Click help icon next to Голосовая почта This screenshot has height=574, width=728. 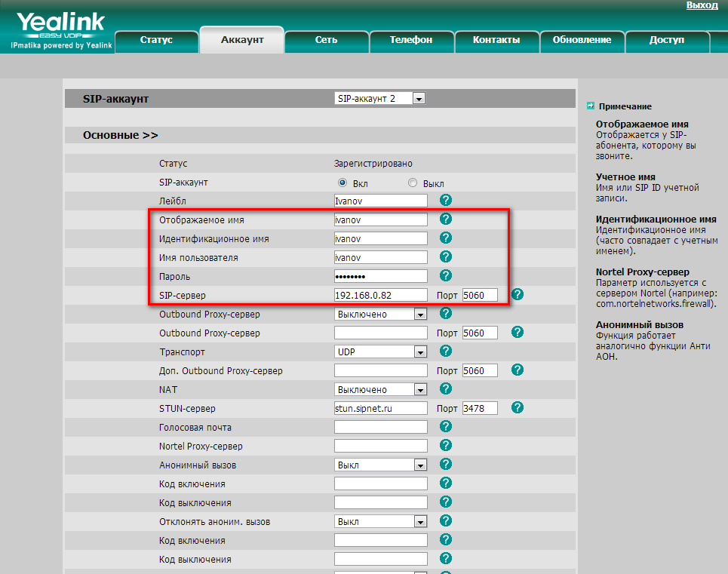446,426
